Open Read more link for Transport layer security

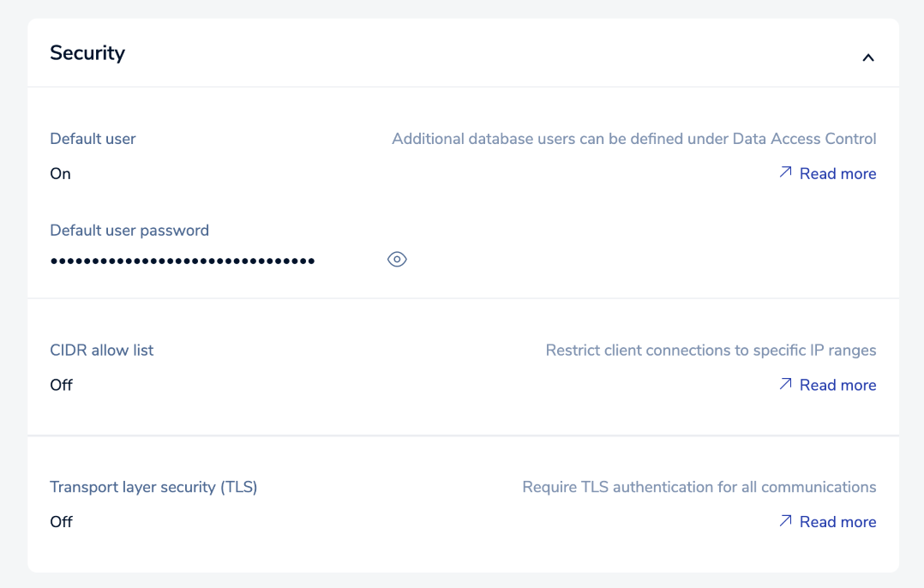[x=837, y=521]
